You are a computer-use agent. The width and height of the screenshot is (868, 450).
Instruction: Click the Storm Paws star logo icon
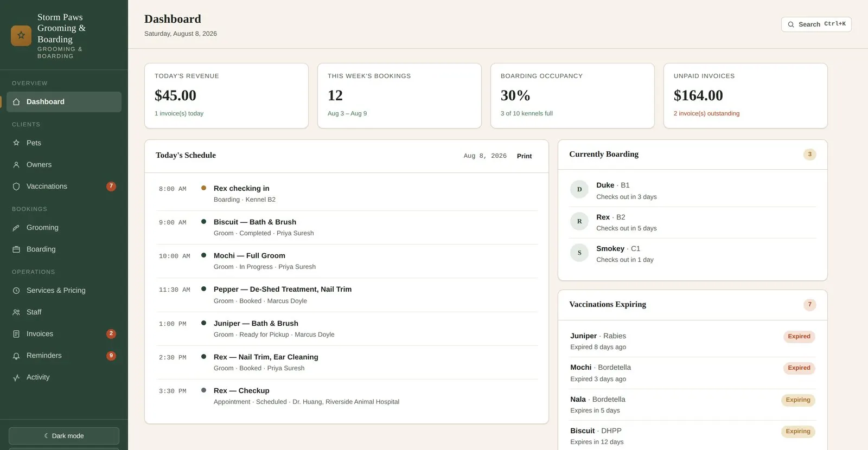coord(21,36)
